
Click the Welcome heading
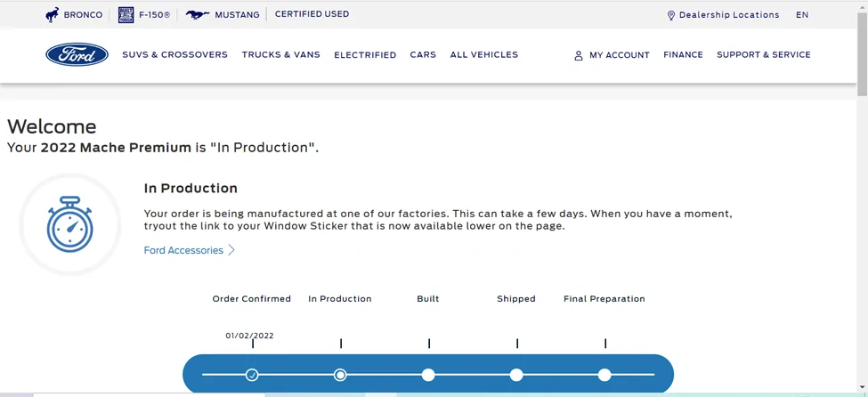[52, 126]
